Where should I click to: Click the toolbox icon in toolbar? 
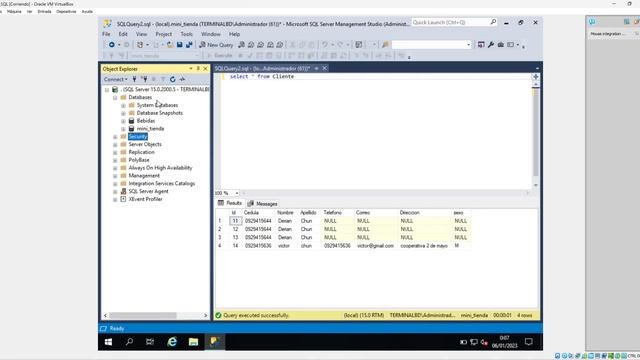501,45
